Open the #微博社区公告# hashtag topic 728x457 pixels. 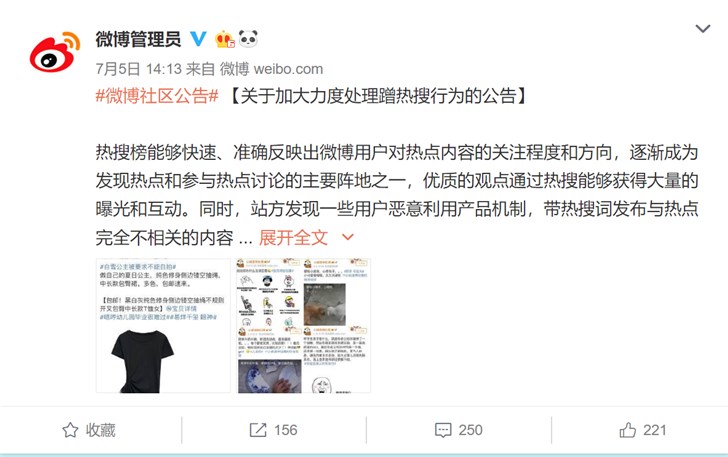click(157, 96)
